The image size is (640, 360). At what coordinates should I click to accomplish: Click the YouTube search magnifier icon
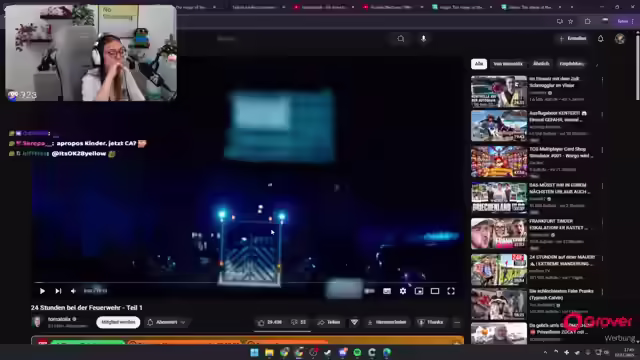401,39
